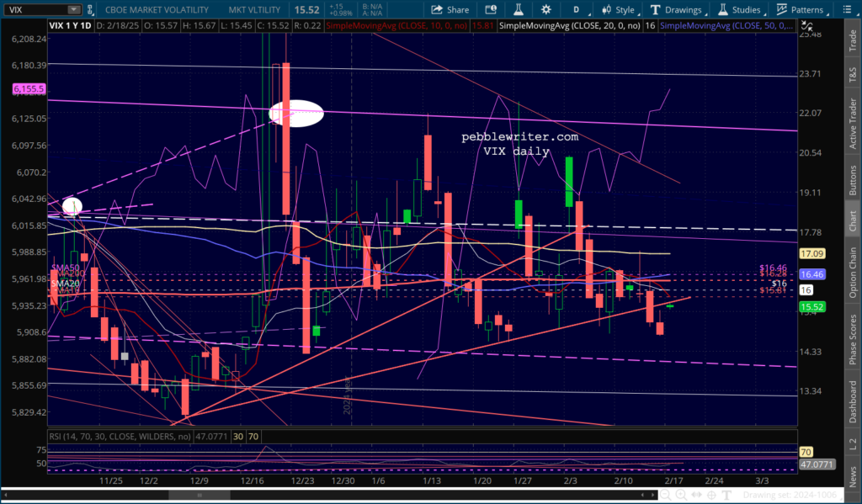Switch to the Active Trader tab
This screenshot has height=504, width=862.
853,123
